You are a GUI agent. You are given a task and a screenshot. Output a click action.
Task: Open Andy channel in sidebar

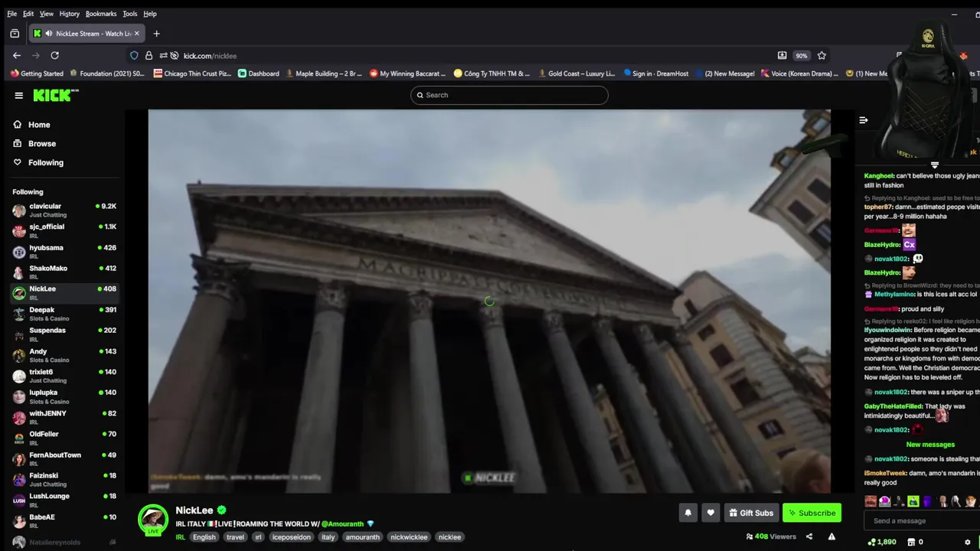tap(64, 355)
